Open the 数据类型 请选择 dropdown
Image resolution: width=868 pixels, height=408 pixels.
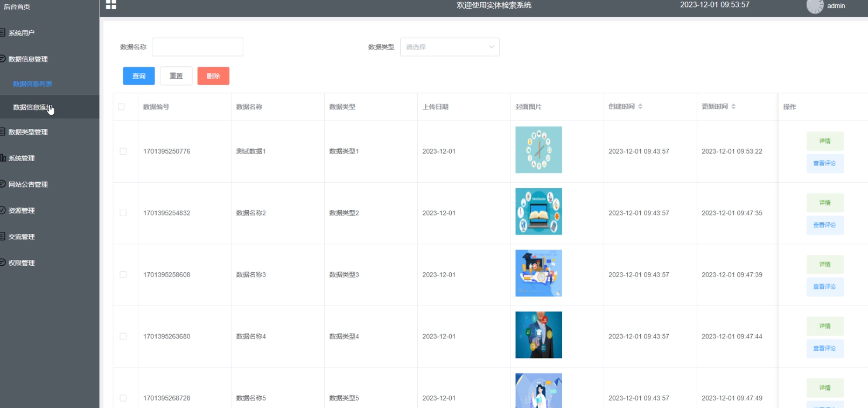tap(450, 47)
